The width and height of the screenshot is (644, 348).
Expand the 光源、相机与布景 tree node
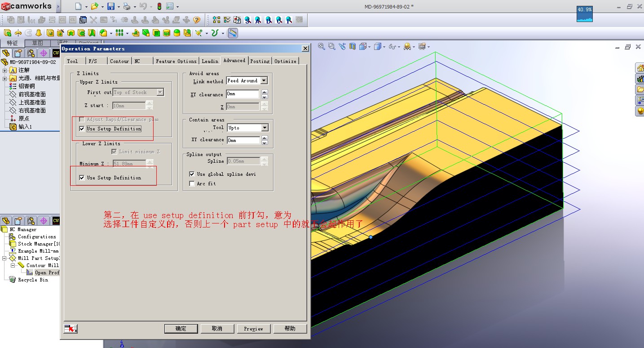[x=5, y=78]
